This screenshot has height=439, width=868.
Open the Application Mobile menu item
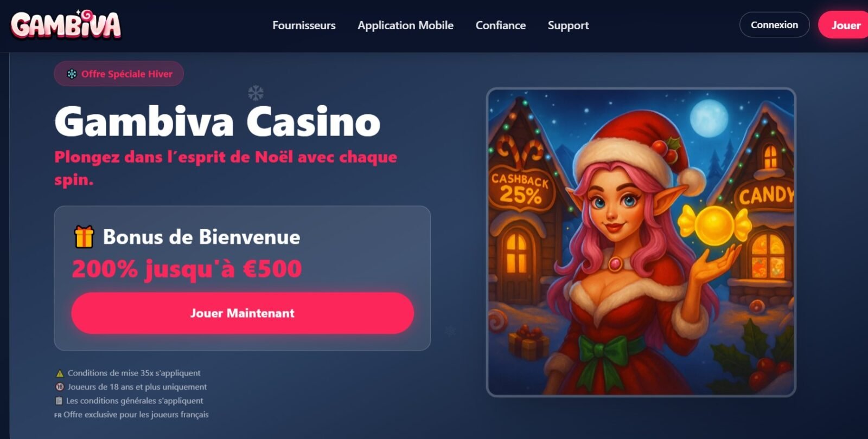[405, 25]
